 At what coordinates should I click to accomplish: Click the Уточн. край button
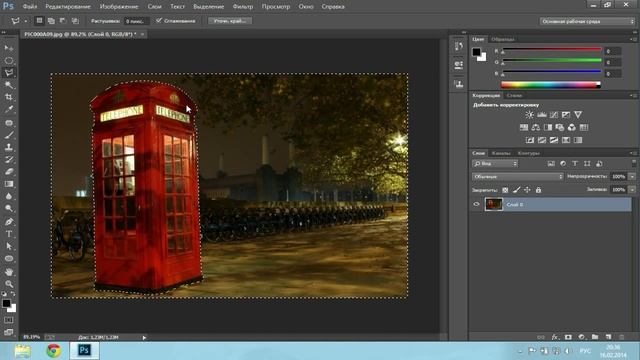tap(230, 20)
